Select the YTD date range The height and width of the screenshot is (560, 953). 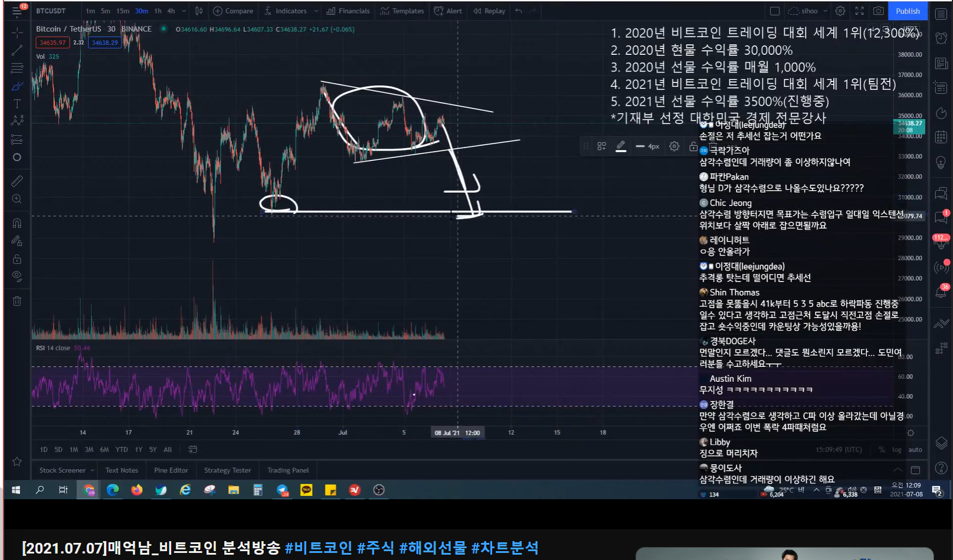122,450
